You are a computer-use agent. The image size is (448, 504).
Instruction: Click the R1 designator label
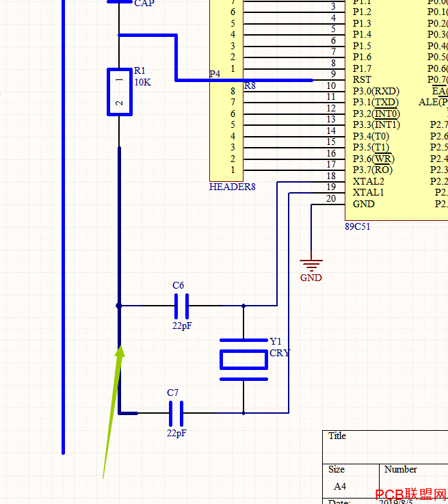[x=140, y=70]
